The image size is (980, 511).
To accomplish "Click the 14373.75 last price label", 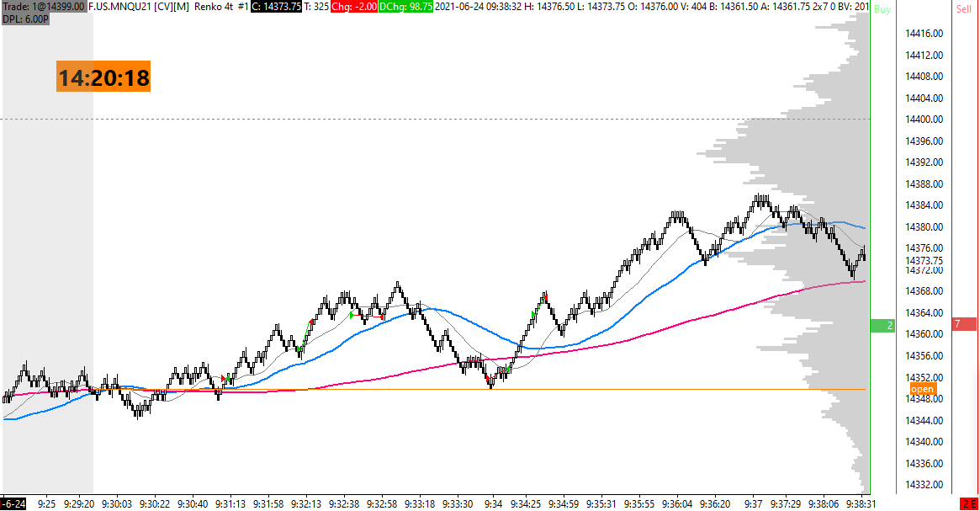I will pos(924,260).
